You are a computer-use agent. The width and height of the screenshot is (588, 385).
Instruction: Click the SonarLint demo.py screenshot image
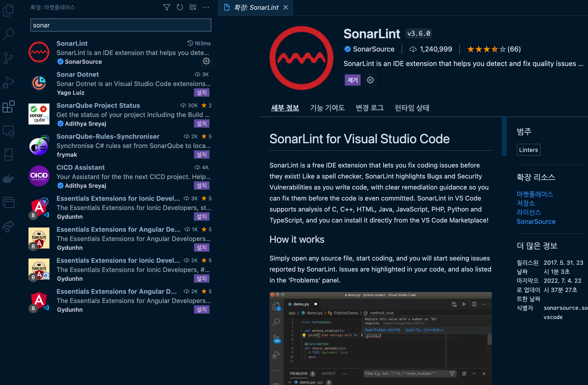[380, 338]
